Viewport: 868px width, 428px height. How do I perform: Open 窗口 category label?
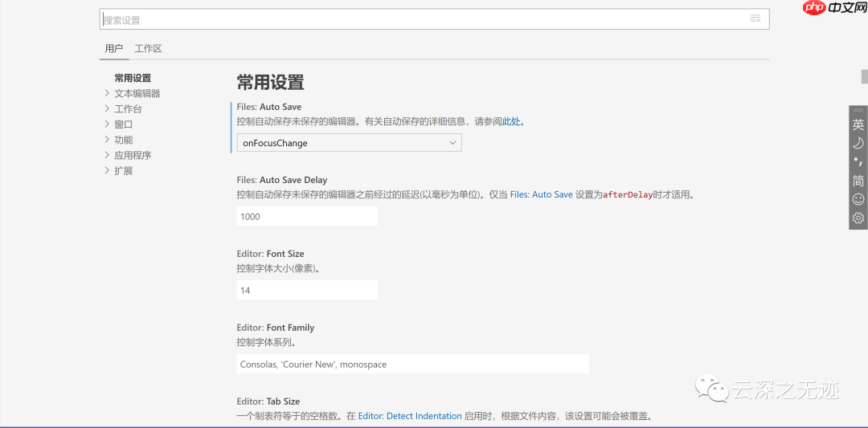[124, 124]
